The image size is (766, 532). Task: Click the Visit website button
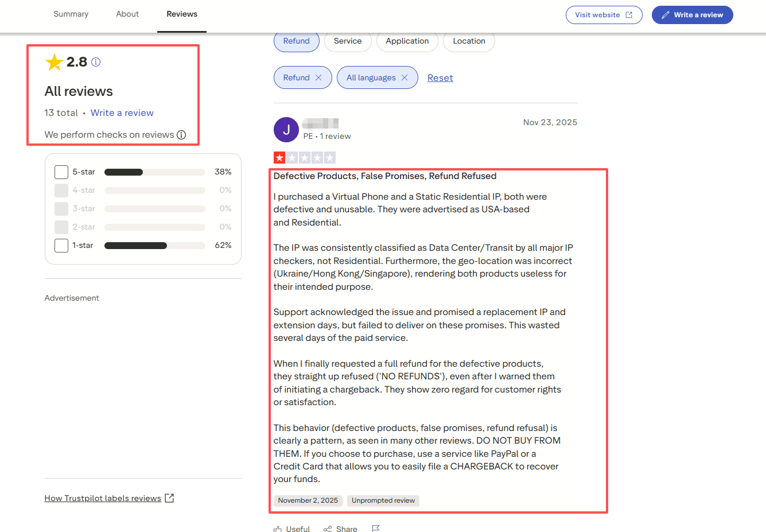604,15
